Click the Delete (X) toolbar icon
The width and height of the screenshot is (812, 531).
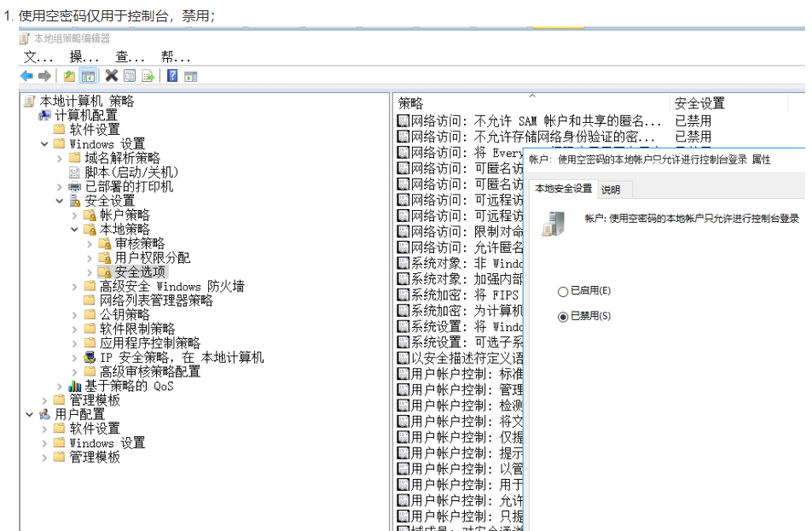(x=111, y=75)
